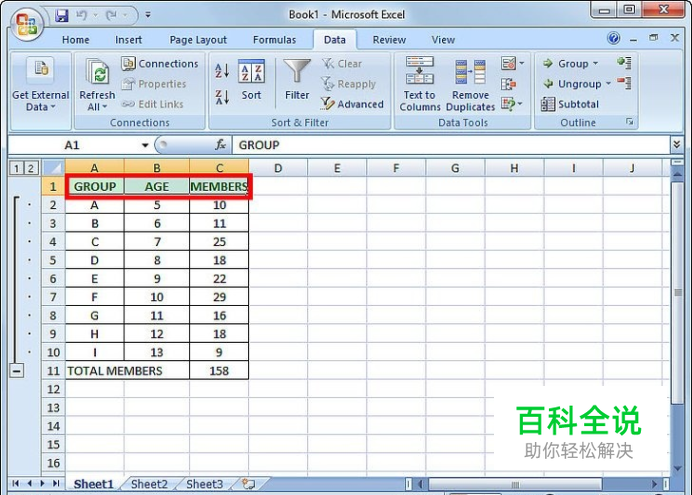The height and width of the screenshot is (495, 692).
Task: Collapse the outline group with minus button
Action: pos(16,371)
